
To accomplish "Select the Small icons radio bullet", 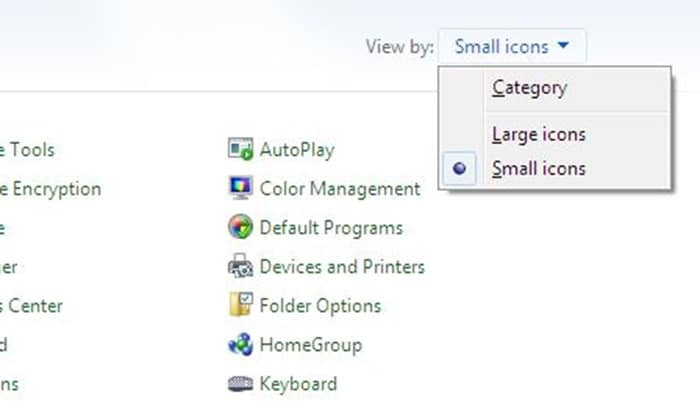I will click(459, 168).
